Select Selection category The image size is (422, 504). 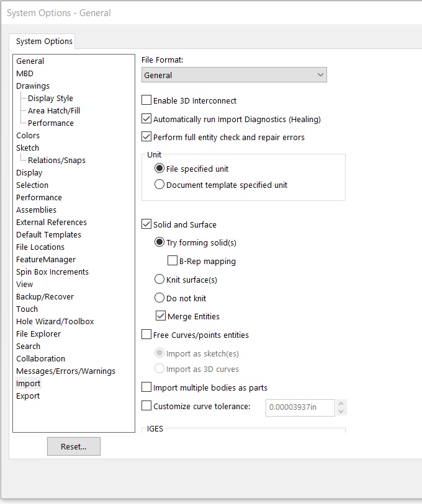click(32, 185)
